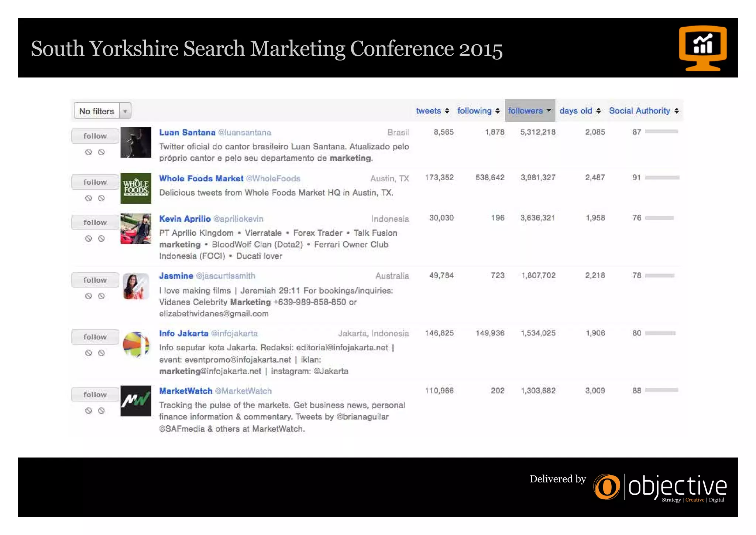Follow Whole Foods Market
Image resolution: width=756 pixels, height=535 pixels.
pos(95,182)
